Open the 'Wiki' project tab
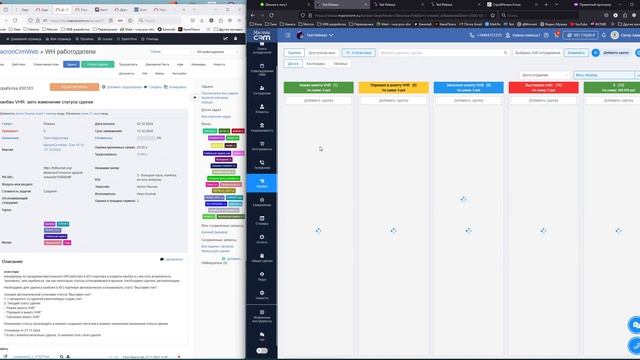 [x=145, y=73]
